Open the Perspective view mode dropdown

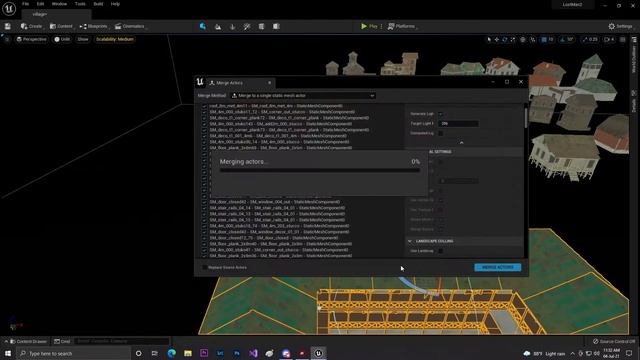tap(31, 39)
